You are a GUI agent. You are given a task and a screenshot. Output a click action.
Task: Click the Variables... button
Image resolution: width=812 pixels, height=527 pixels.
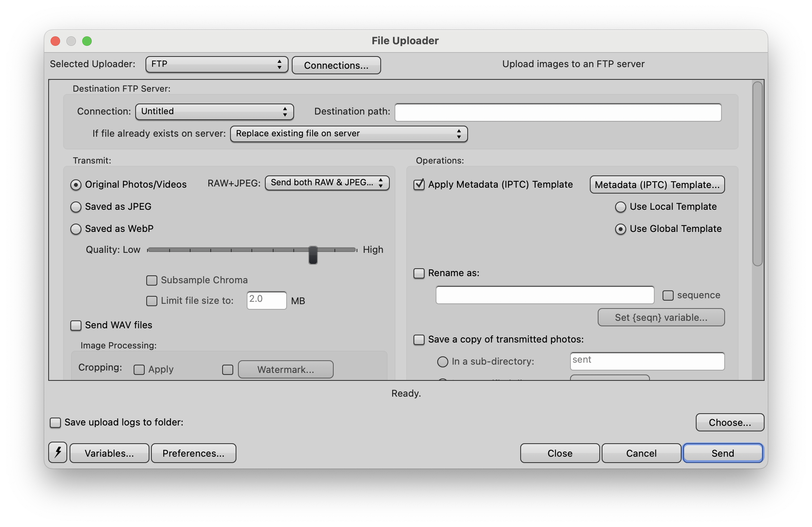(x=110, y=453)
